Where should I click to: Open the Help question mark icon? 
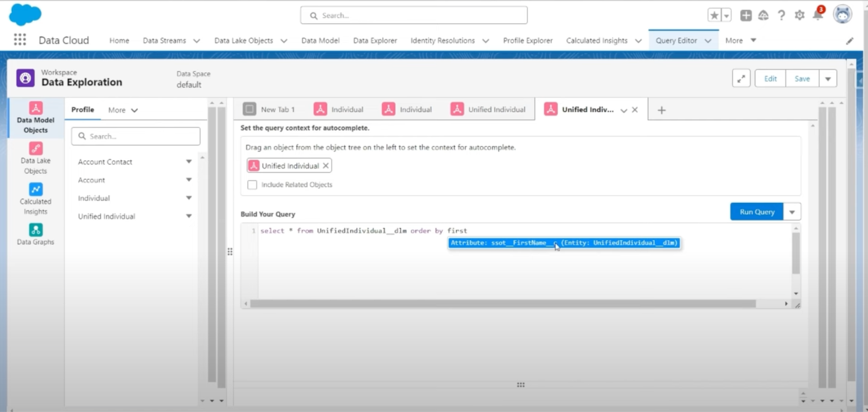pyautogui.click(x=781, y=15)
